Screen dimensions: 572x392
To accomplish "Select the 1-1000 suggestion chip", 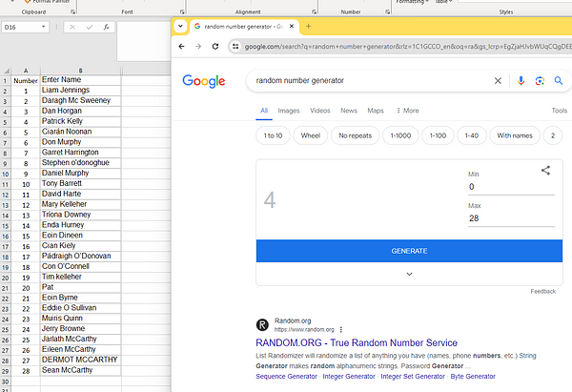I will tap(400, 135).
